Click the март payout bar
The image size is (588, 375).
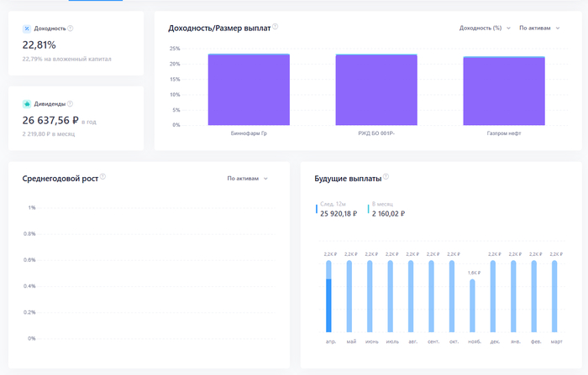[x=554, y=296]
